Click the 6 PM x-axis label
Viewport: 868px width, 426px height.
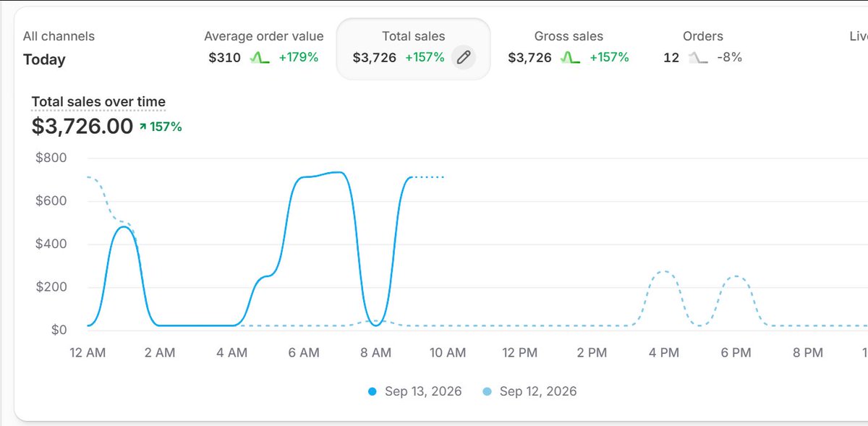736,353
